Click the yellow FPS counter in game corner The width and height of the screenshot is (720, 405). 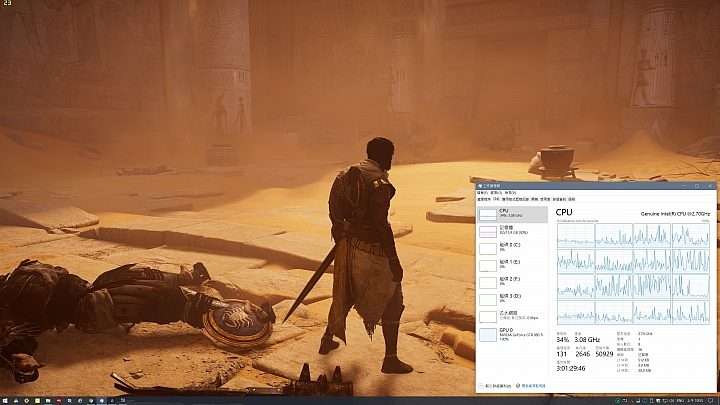click(x=7, y=3)
